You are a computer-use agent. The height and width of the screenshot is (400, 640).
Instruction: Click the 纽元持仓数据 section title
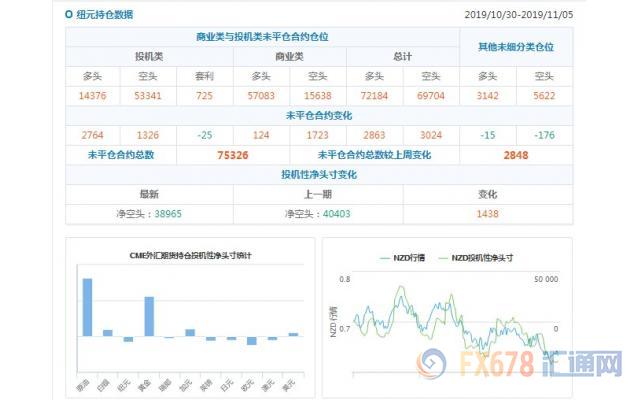point(104,15)
